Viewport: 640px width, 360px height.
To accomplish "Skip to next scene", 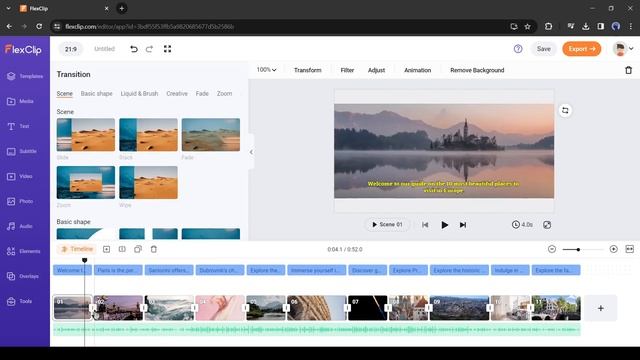I will pyautogui.click(x=463, y=225).
